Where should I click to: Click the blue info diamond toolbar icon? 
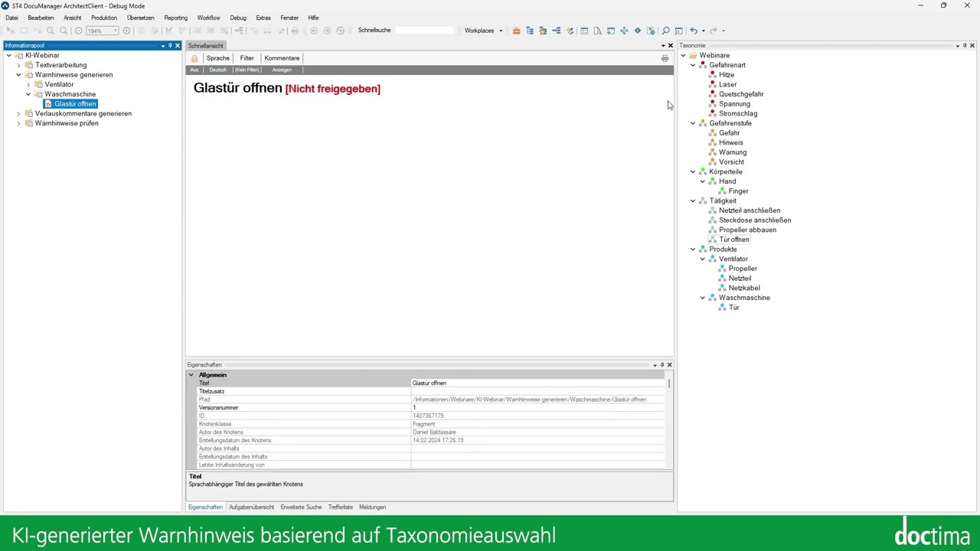coord(637,31)
